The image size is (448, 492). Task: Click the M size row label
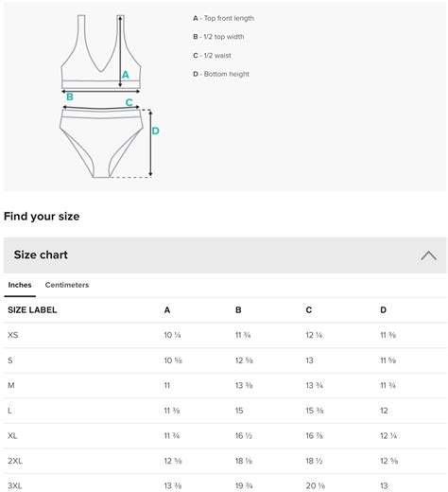tap(11, 385)
